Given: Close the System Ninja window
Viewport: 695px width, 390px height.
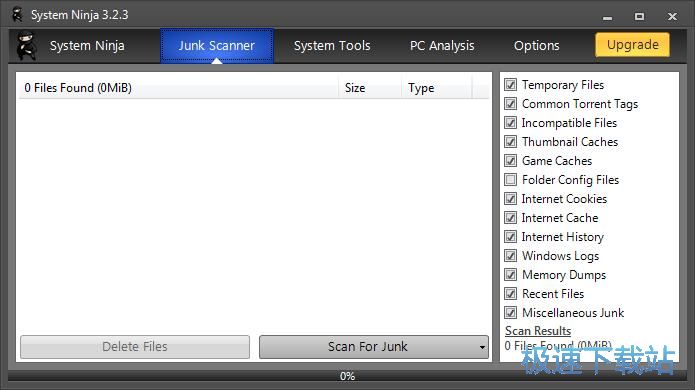Looking at the screenshot, I should pos(672,16).
